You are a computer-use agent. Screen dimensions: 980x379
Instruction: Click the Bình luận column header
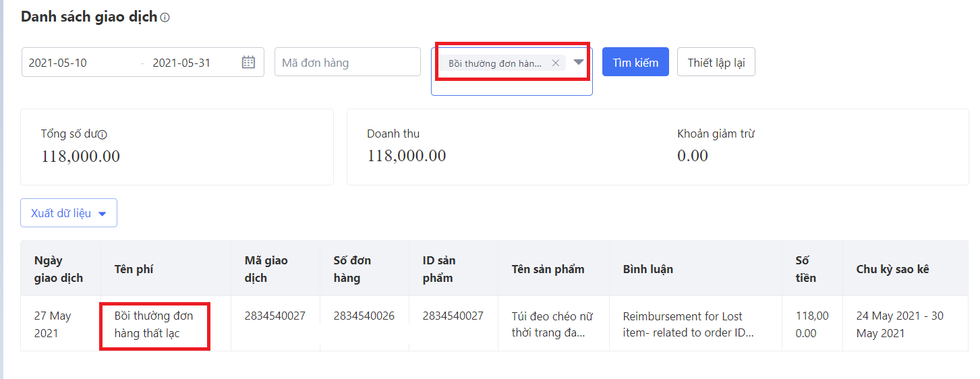(647, 269)
